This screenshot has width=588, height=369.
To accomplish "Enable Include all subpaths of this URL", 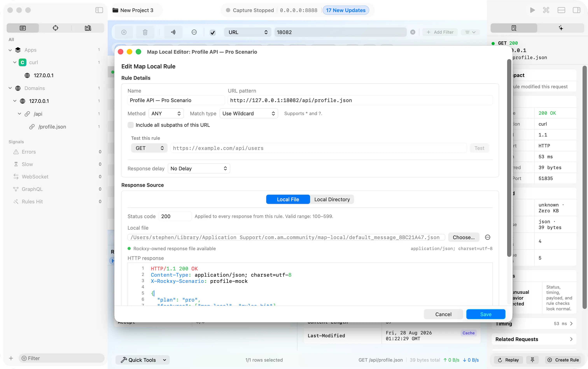I will pos(131,125).
